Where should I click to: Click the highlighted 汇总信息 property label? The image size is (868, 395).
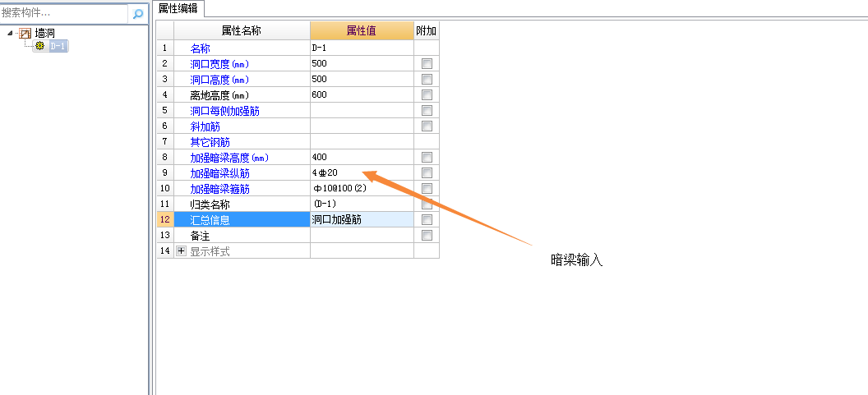coord(210,219)
